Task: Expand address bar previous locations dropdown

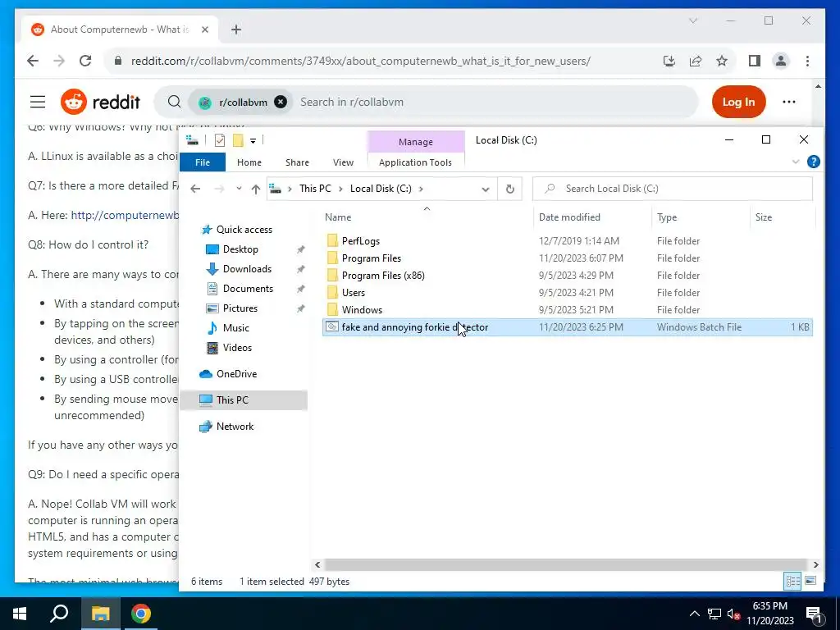Action: pos(486,189)
